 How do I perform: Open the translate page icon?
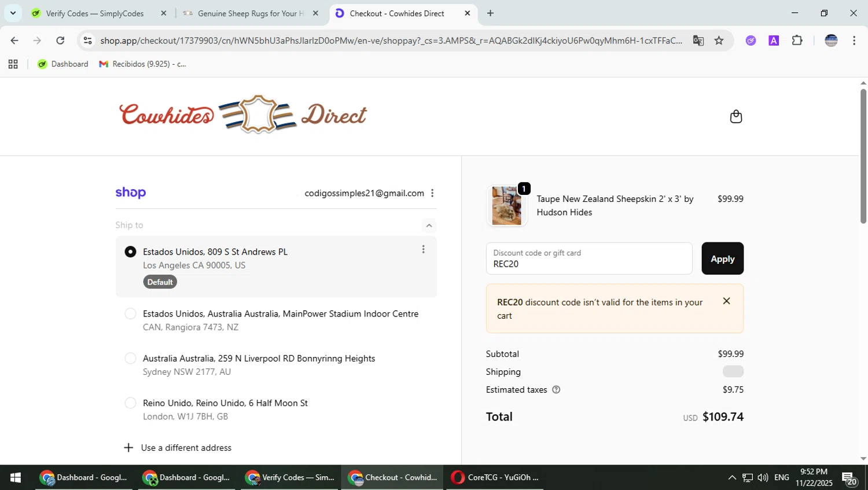(698, 40)
